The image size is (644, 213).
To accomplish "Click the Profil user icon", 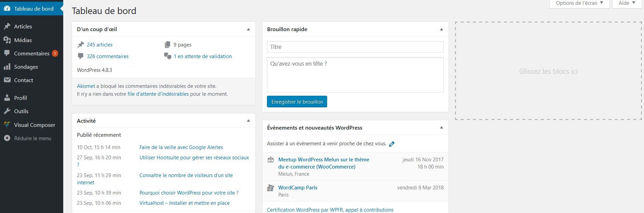I will pos(7,98).
